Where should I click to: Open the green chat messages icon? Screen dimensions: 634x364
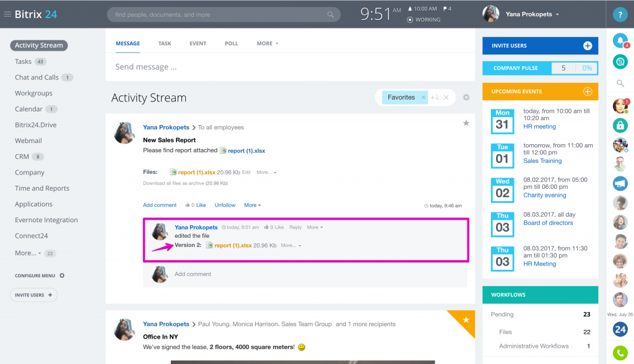point(620,62)
